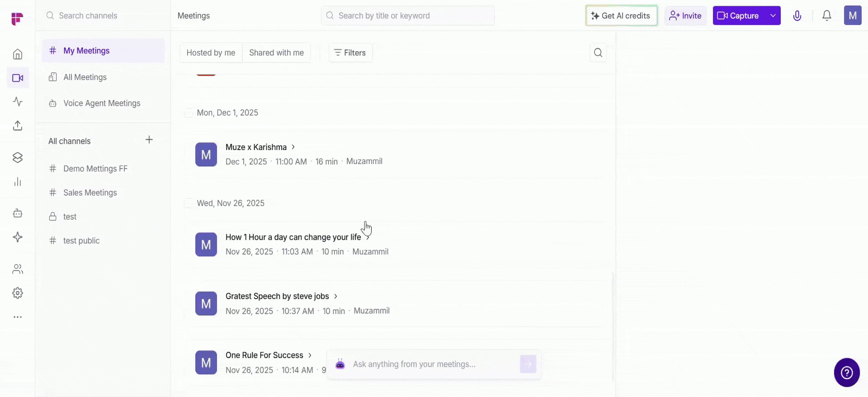Viewport: 868px width, 397px height.
Task: Expand chevron next to Gratest Speech by steve jobs
Action: pos(336,296)
